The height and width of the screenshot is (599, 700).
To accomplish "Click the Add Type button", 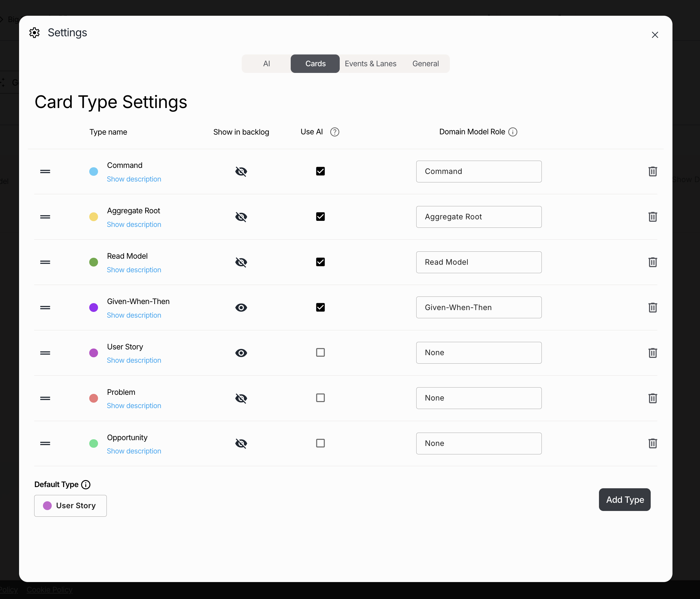I will (624, 499).
